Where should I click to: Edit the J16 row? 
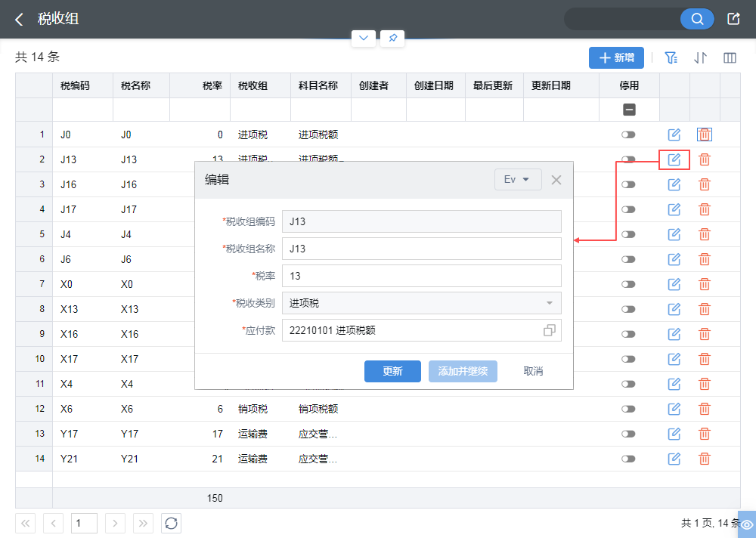coord(674,184)
